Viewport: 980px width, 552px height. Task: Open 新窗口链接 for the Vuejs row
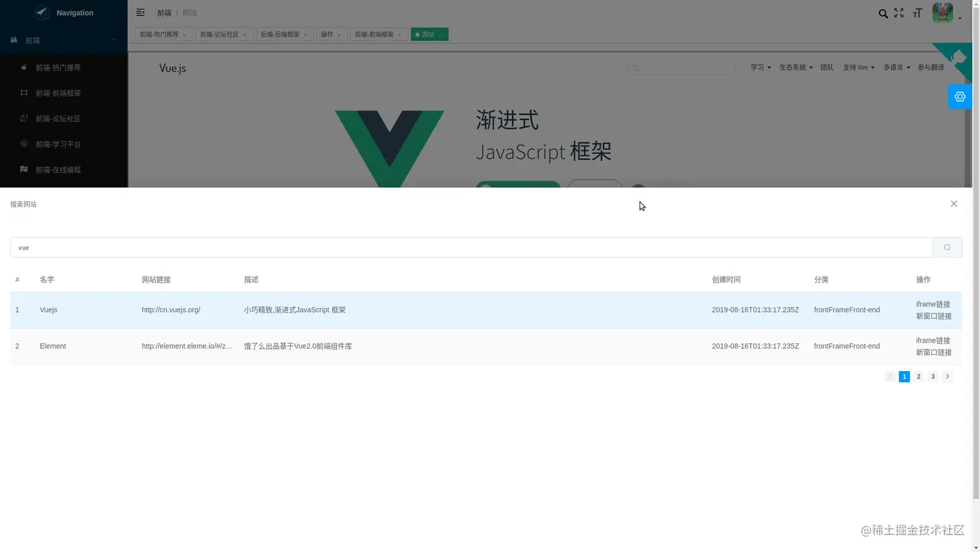tap(933, 316)
